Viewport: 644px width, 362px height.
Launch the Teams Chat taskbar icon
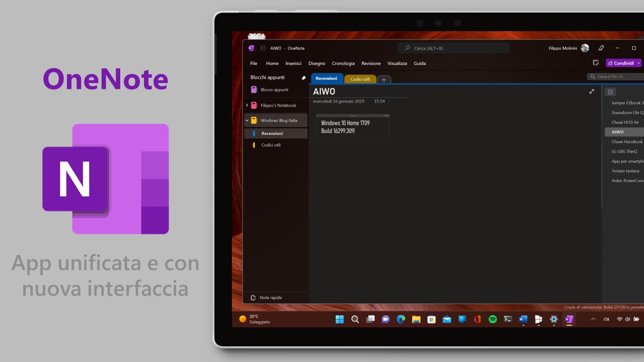point(385,319)
